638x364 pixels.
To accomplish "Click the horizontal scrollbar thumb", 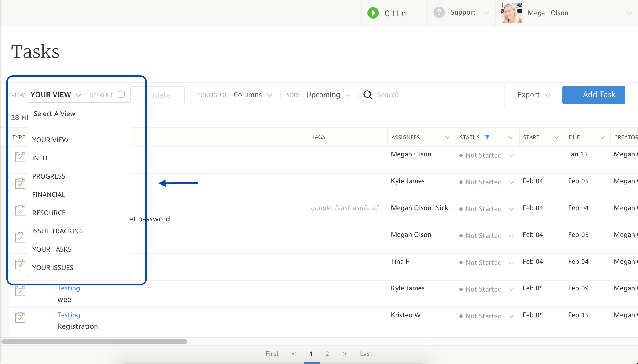I will pos(94,341).
